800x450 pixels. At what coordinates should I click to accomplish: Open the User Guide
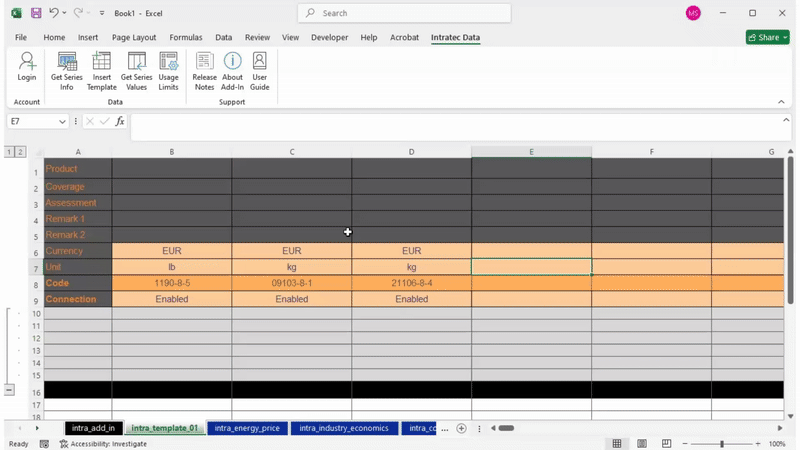(259, 71)
